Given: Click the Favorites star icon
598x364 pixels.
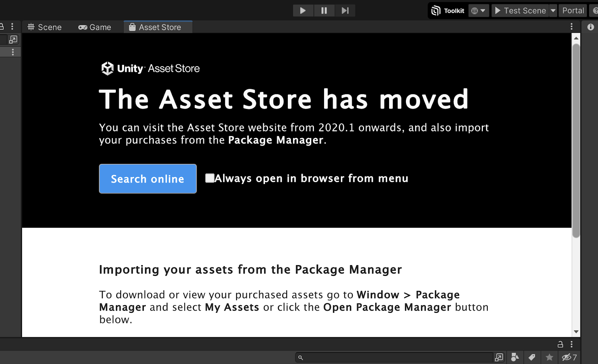Looking at the screenshot, I should click(x=549, y=357).
